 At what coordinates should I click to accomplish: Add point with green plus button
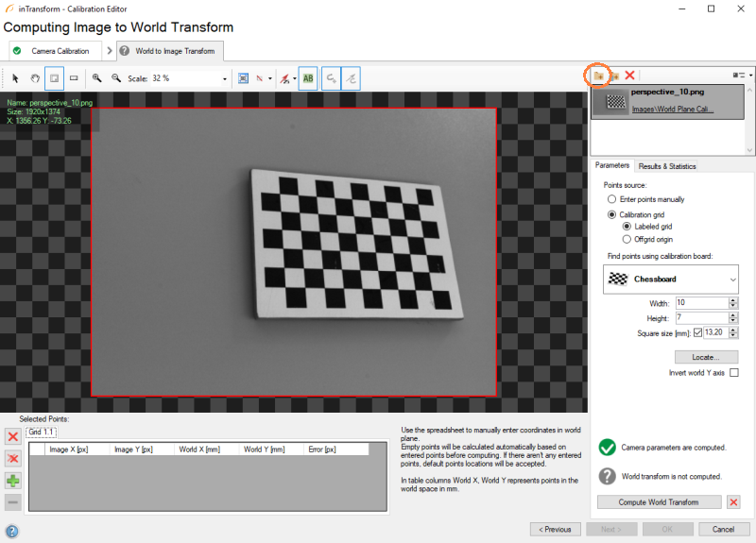13,482
